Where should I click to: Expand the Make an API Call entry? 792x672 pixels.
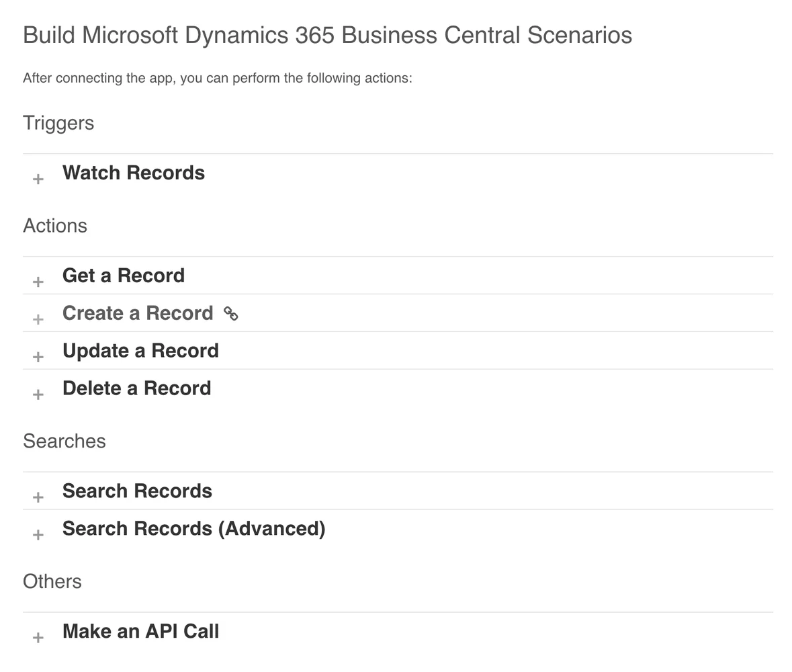(x=38, y=637)
